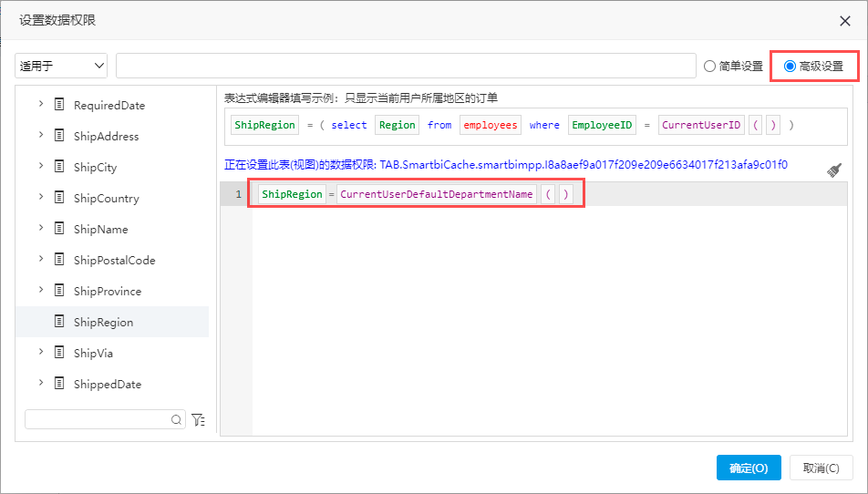Expand the ShippedDate tree node
Image resolution: width=868 pixels, height=494 pixels.
tap(41, 382)
